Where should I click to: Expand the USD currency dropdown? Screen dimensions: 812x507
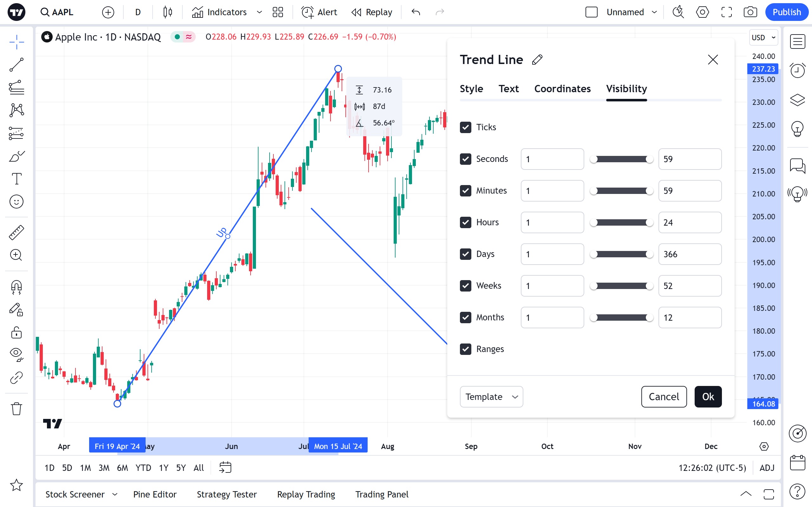763,38
